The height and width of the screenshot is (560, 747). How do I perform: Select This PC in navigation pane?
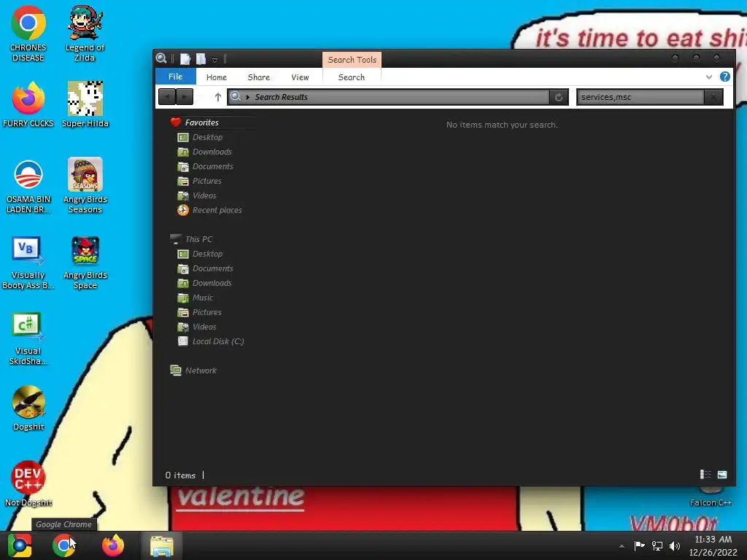[x=192, y=239]
